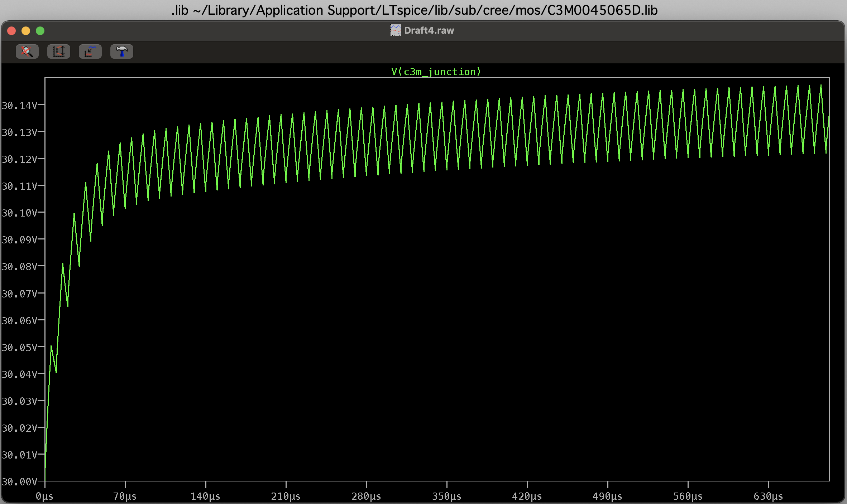This screenshot has width=847, height=504.
Task: Click the 210µs time axis label
Action: (x=286, y=496)
